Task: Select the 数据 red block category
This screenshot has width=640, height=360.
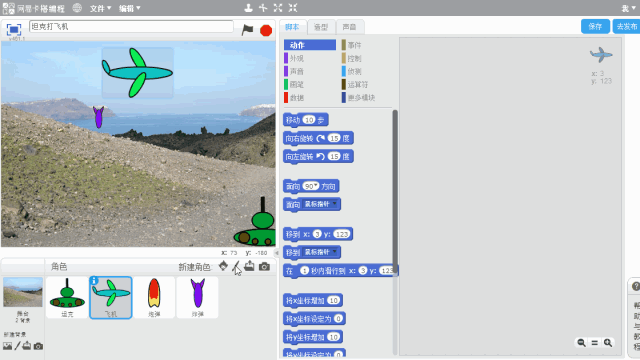Action: click(295, 98)
